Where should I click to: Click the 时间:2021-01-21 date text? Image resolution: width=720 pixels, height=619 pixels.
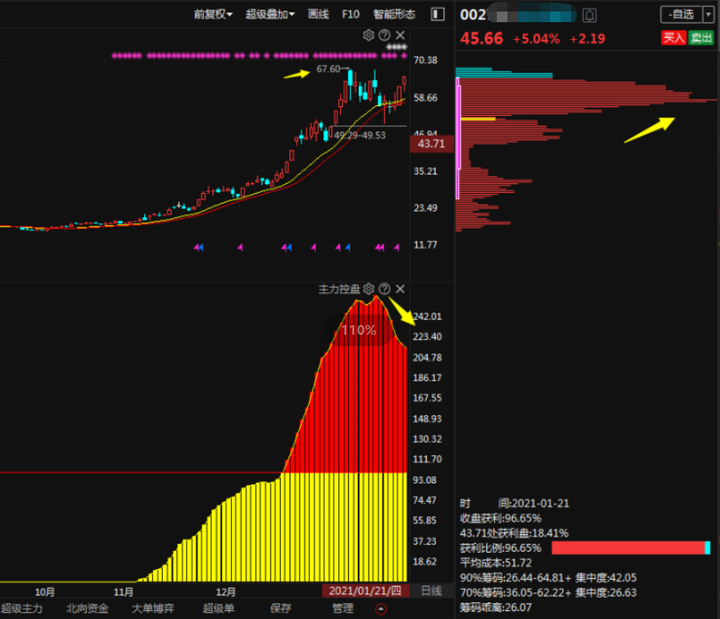pyautogui.click(x=514, y=503)
